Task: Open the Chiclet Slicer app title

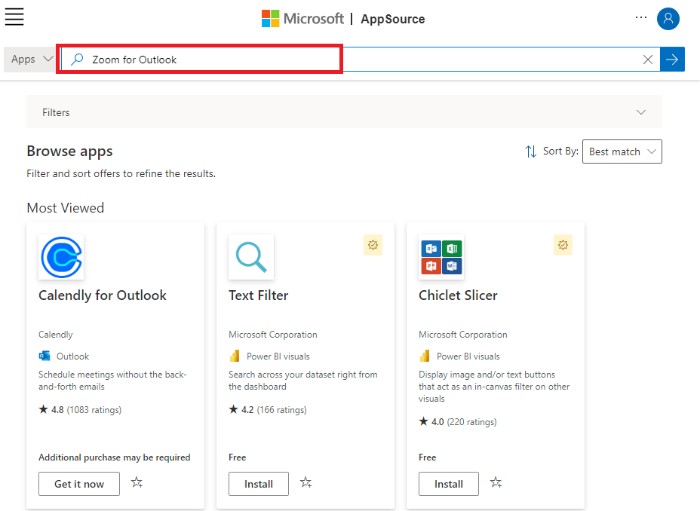Action: 458,295
